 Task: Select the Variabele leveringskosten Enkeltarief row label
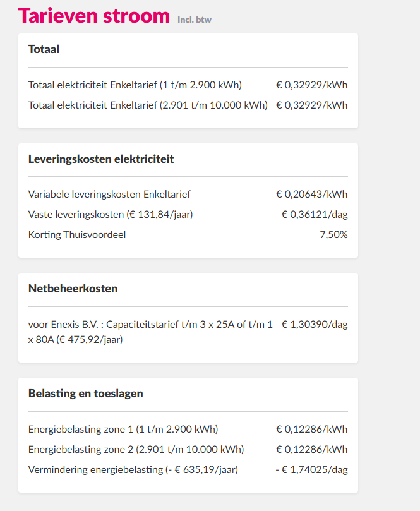109,195
